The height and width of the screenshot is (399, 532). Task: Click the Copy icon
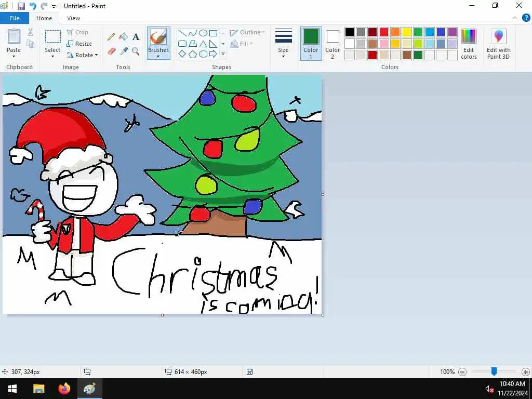pos(30,44)
